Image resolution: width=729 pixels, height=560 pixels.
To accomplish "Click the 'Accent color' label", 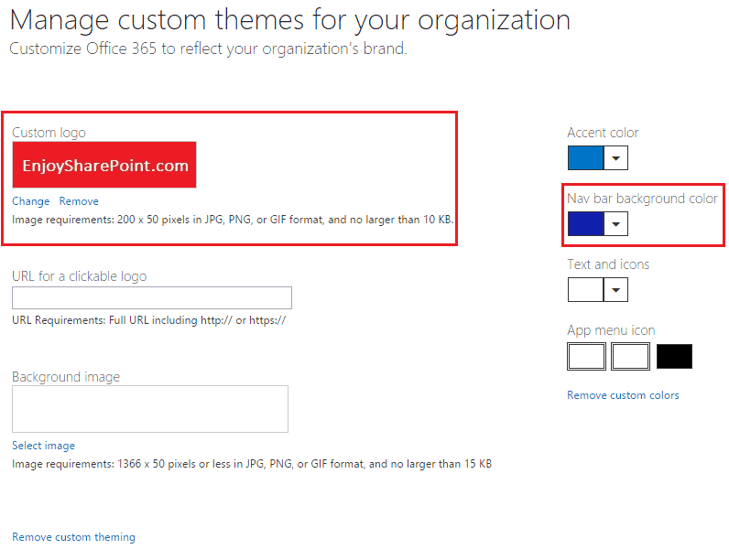I will point(603,133).
